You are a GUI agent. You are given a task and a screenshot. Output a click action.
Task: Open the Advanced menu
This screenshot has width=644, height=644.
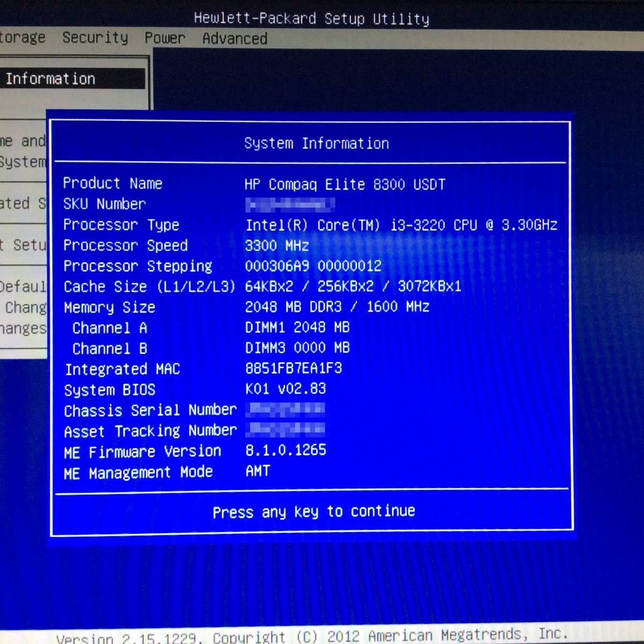pos(235,39)
